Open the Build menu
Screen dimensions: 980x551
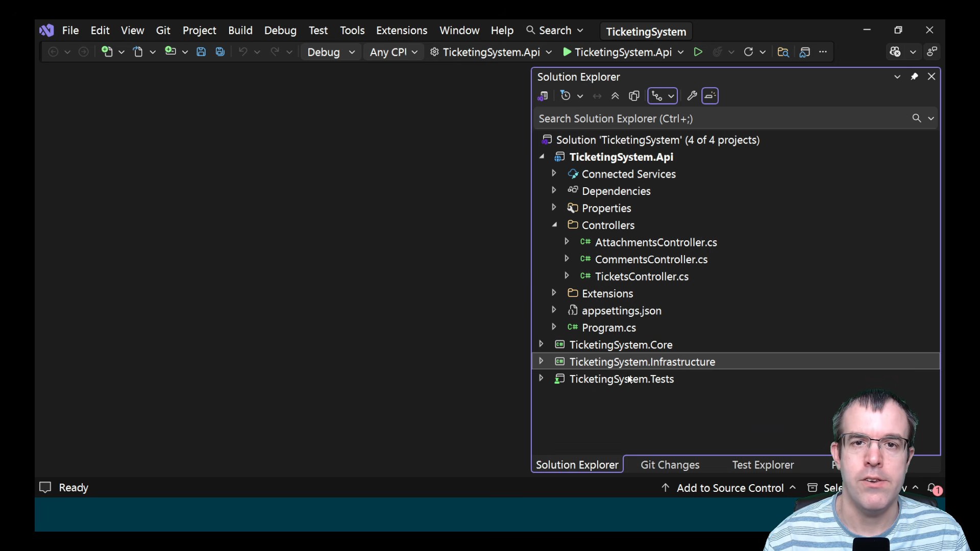[x=240, y=31]
